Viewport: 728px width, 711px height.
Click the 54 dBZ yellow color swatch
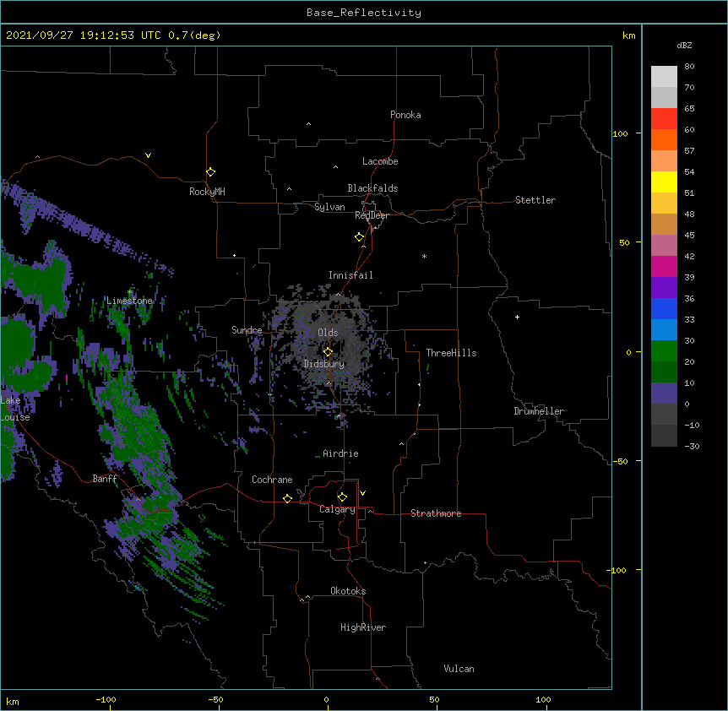tap(664, 182)
